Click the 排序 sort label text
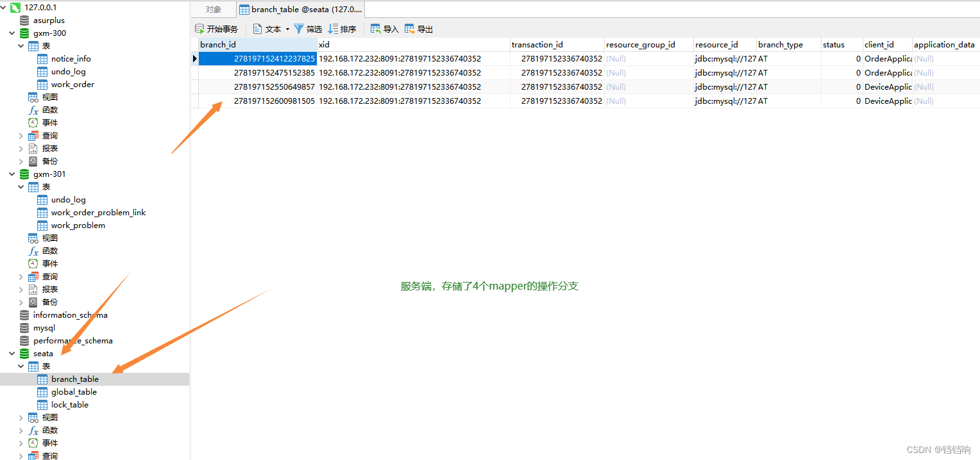The width and height of the screenshot is (980, 460). pyautogui.click(x=348, y=29)
